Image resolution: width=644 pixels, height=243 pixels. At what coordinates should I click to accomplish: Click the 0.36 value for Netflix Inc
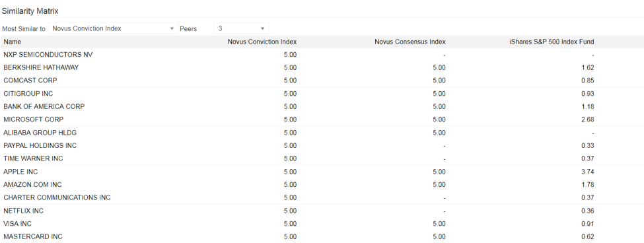(588, 211)
